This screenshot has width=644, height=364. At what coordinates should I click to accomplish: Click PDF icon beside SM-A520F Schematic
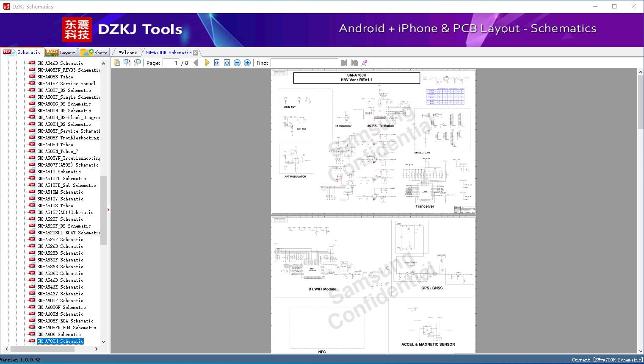point(32,219)
